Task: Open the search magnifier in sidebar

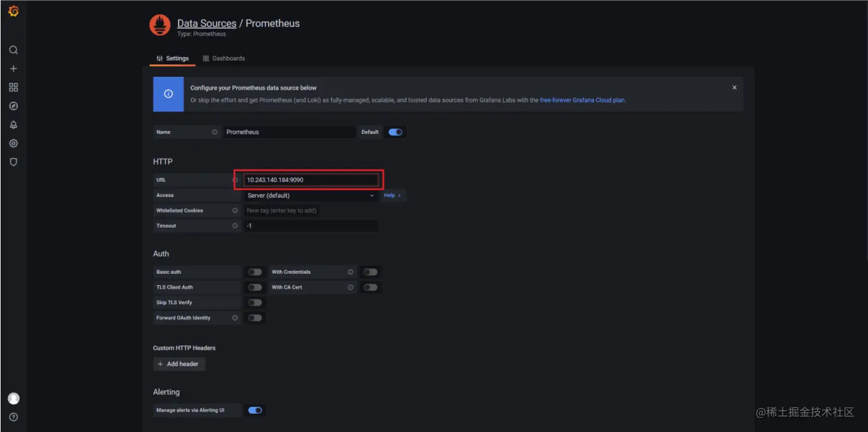Action: point(14,50)
